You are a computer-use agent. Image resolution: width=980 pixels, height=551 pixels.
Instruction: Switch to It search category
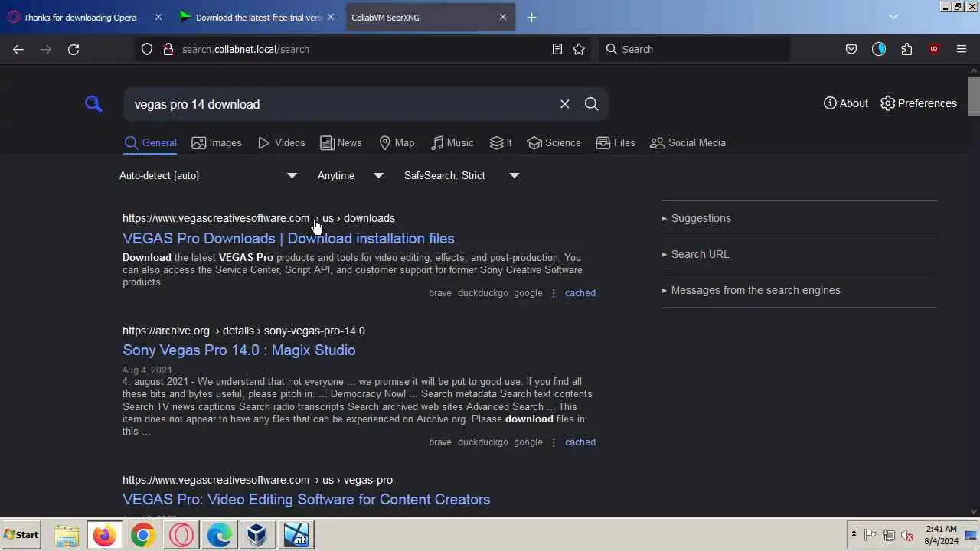[501, 143]
